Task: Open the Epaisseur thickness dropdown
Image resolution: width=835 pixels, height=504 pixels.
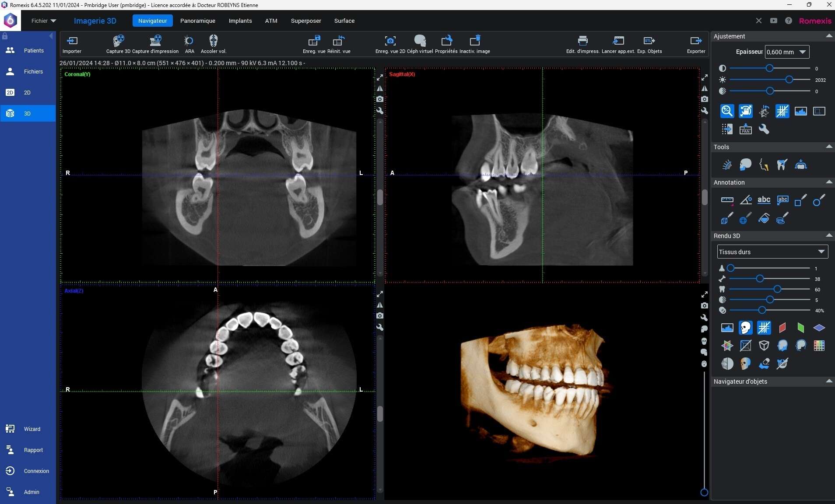Action: tap(787, 52)
